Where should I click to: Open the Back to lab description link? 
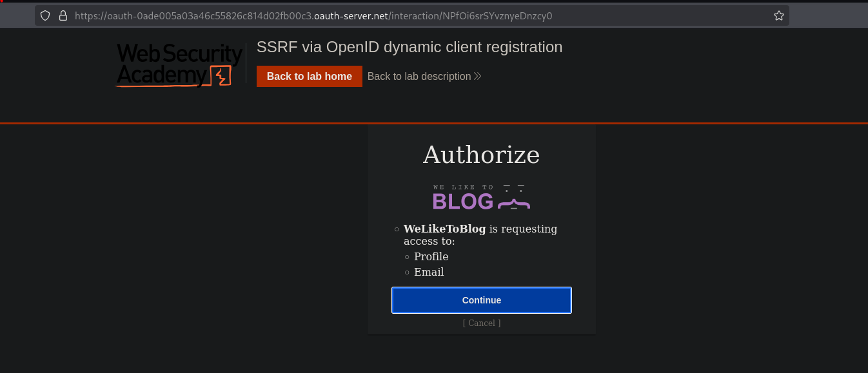coord(419,76)
